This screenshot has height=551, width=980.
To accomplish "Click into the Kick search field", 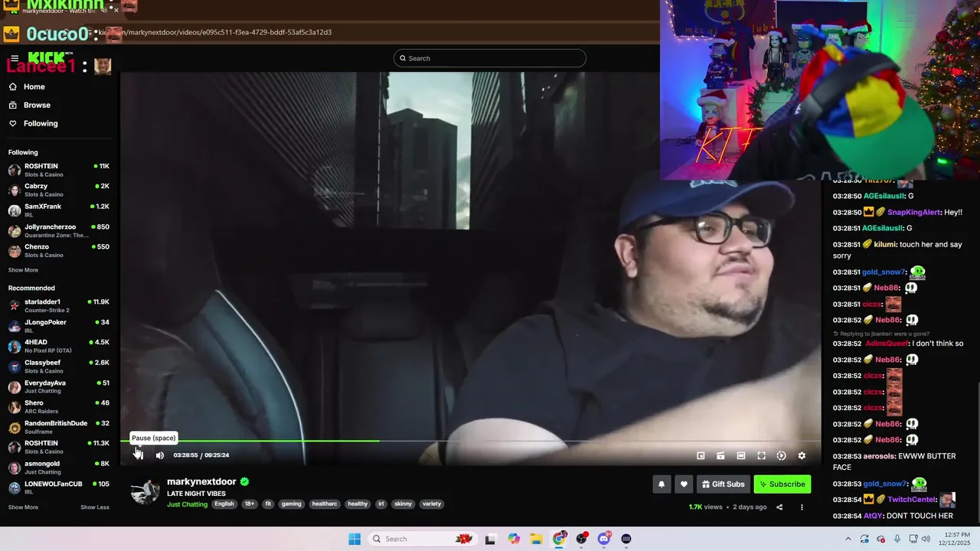I will click(x=490, y=58).
